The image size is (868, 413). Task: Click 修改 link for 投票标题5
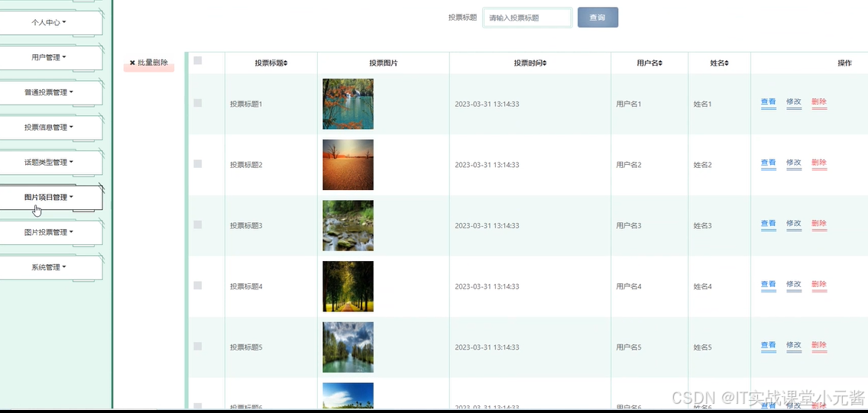pyautogui.click(x=794, y=346)
